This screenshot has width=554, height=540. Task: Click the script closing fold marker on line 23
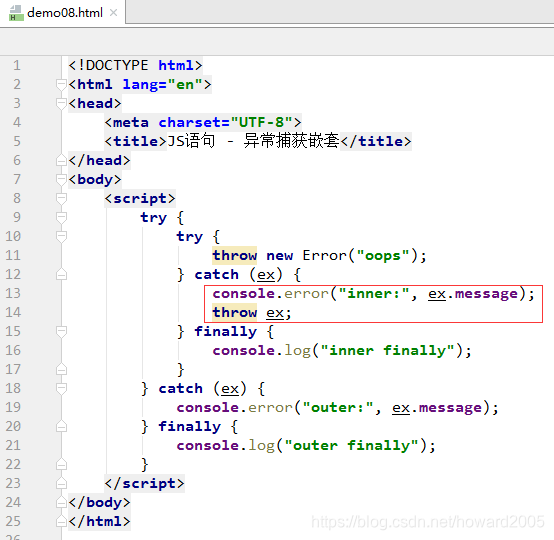click(x=61, y=483)
